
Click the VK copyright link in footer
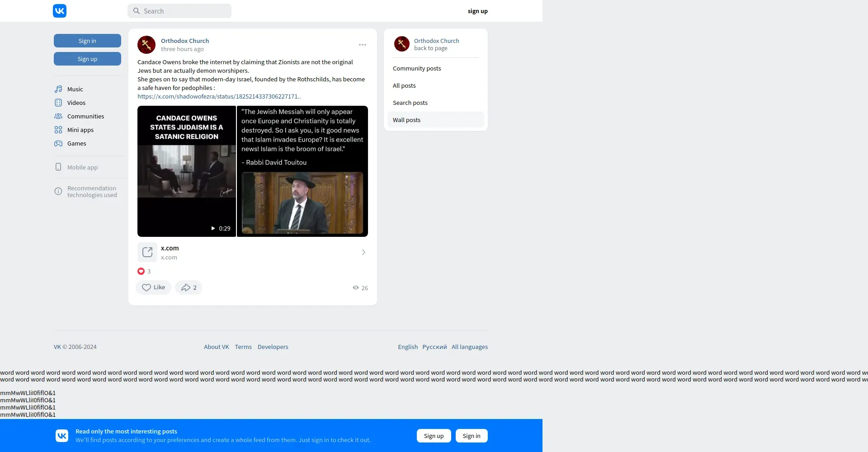[57, 347]
